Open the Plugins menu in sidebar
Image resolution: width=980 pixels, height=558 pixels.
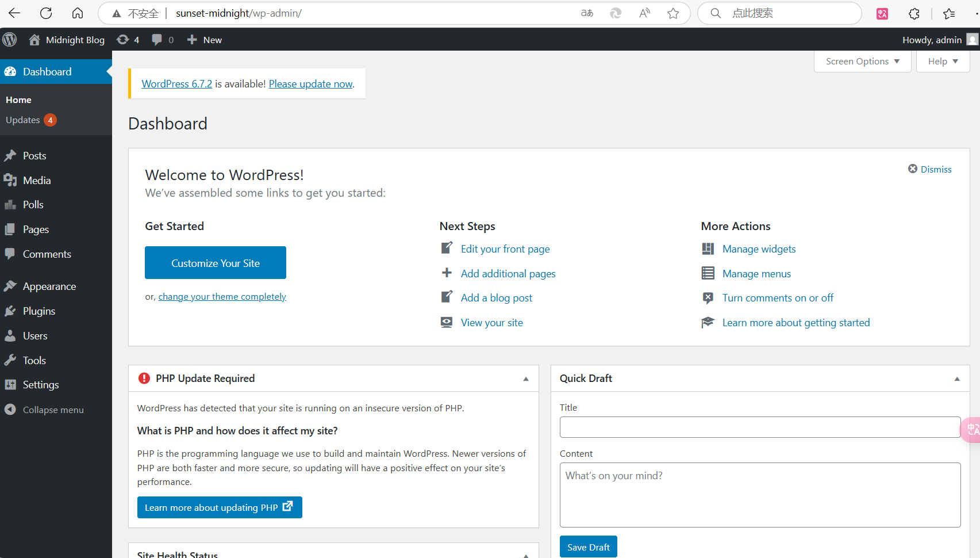point(39,311)
